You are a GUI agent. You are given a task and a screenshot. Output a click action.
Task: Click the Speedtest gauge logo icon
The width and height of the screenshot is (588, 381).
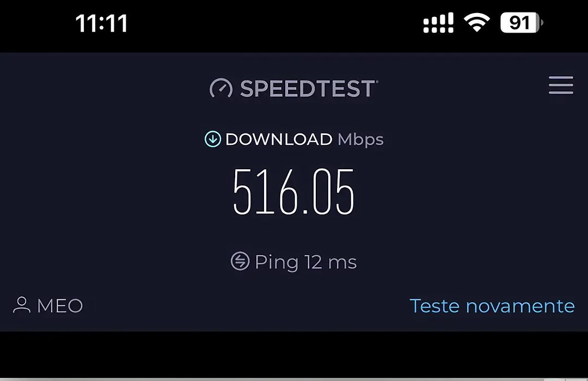(x=221, y=89)
